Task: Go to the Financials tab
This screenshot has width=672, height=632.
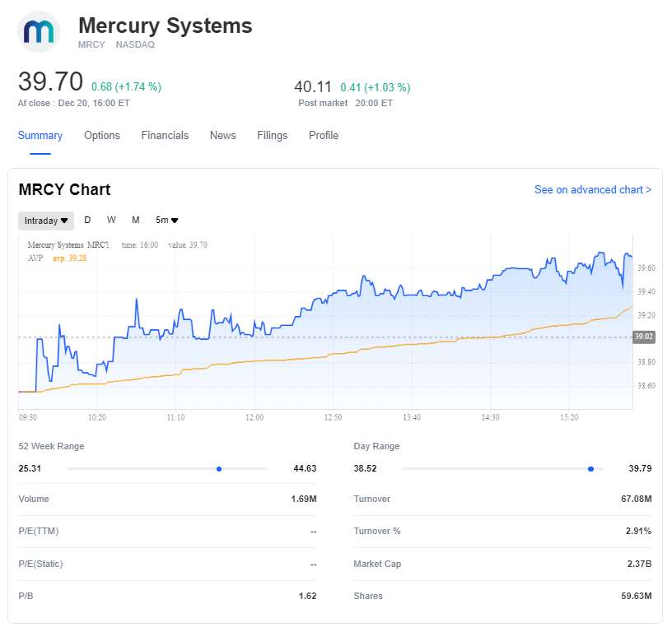Action: coord(165,136)
